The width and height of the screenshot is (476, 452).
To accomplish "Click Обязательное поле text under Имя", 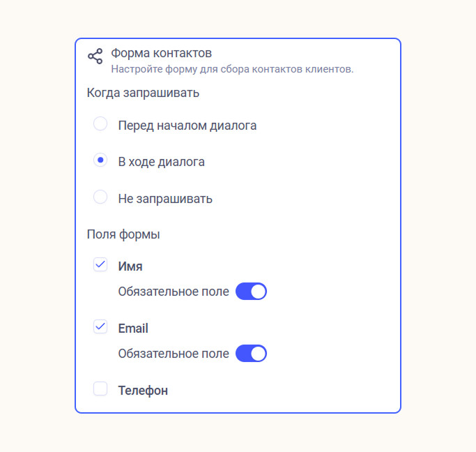I will [x=174, y=292].
